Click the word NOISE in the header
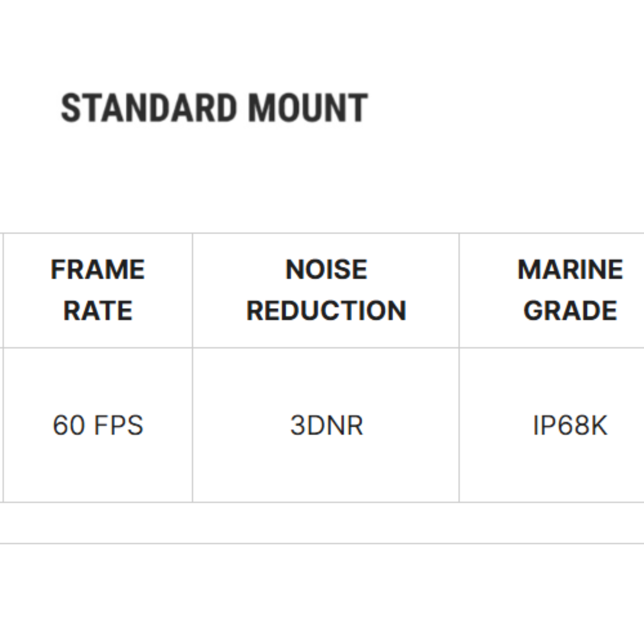This screenshot has height=644, width=644. [x=326, y=269]
